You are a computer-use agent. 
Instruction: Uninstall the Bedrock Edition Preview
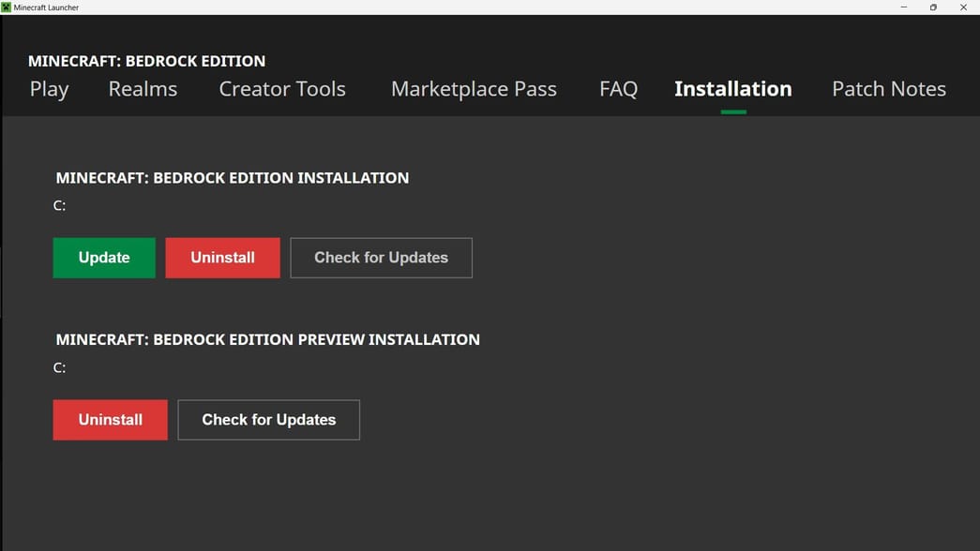(110, 419)
